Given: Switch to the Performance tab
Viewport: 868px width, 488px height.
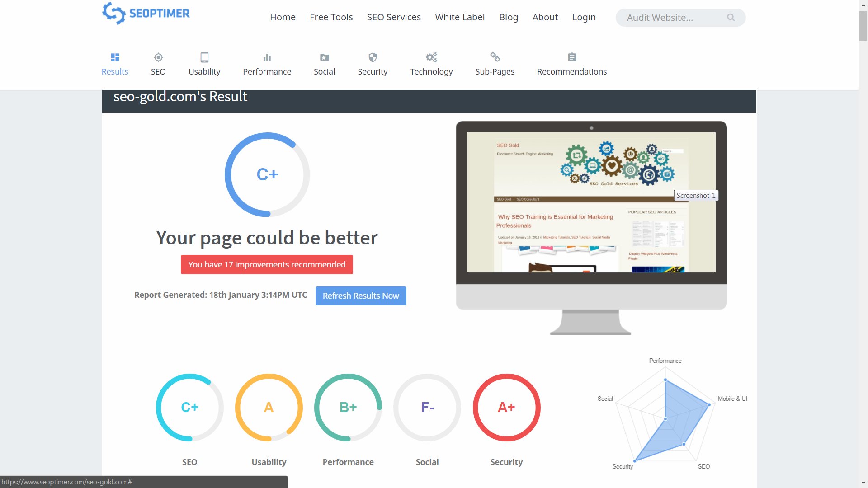Looking at the screenshot, I should click(266, 64).
